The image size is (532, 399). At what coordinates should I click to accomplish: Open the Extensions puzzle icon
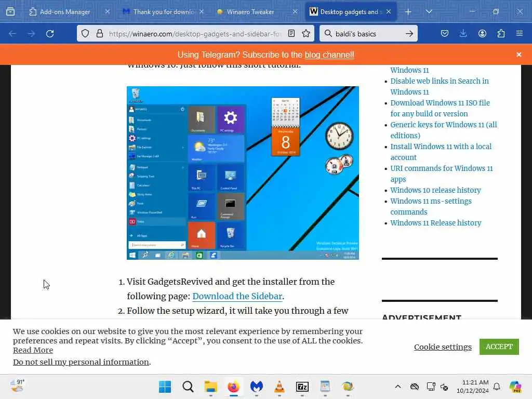tap(501, 33)
